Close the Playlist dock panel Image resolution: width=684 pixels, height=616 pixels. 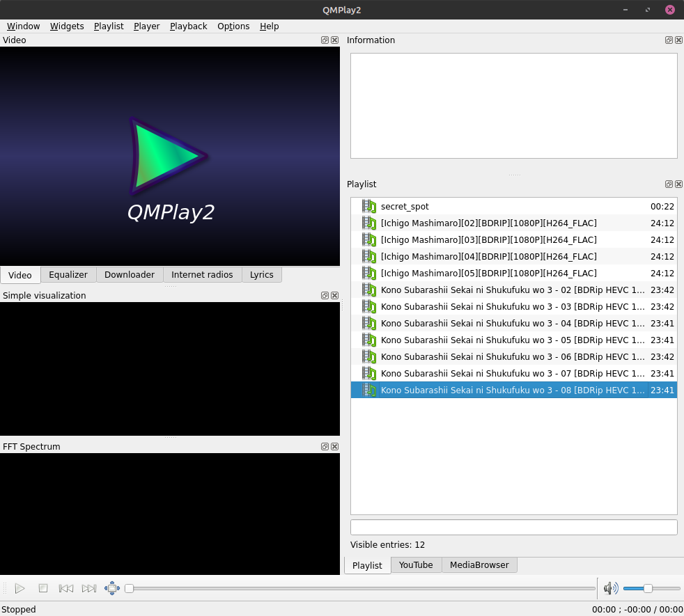click(678, 184)
